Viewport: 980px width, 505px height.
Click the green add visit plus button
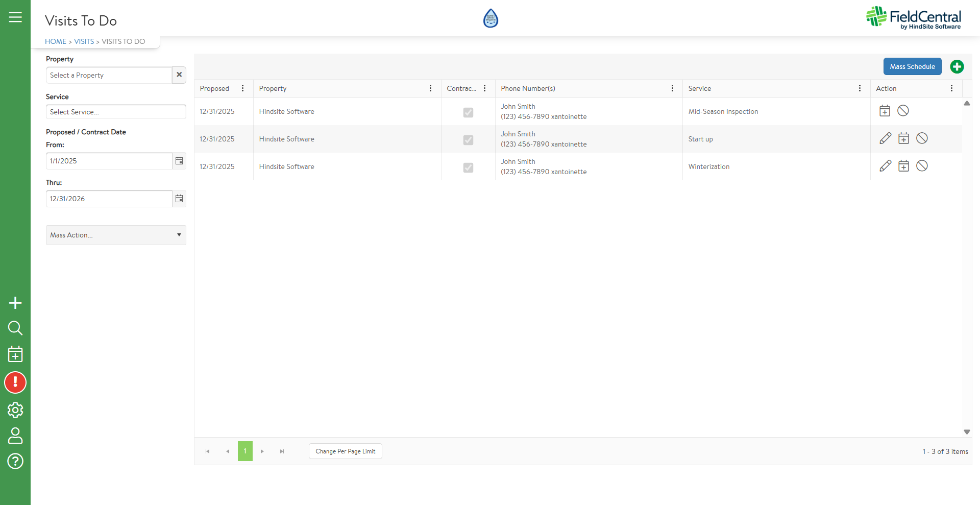[957, 67]
